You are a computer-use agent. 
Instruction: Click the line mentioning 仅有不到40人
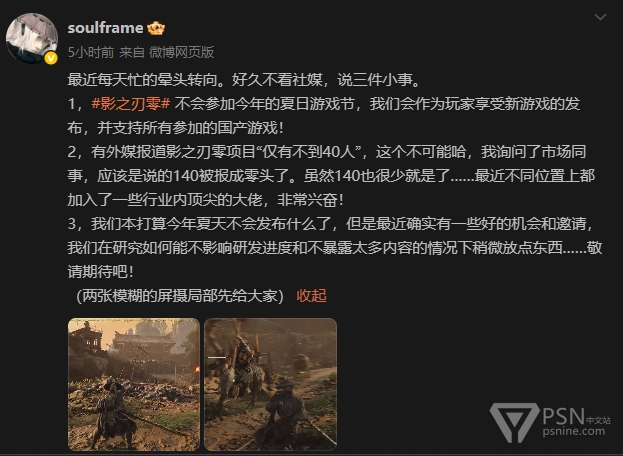click(x=327, y=152)
